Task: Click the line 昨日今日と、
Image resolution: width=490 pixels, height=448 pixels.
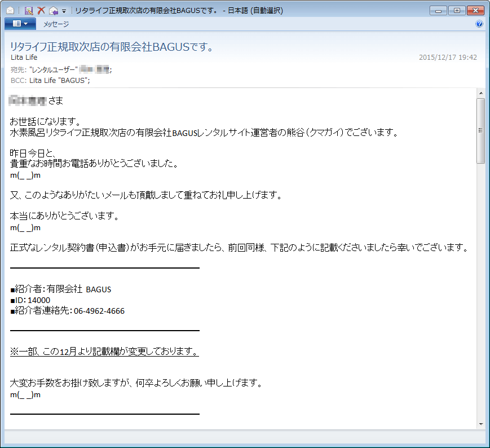Action: [33, 153]
